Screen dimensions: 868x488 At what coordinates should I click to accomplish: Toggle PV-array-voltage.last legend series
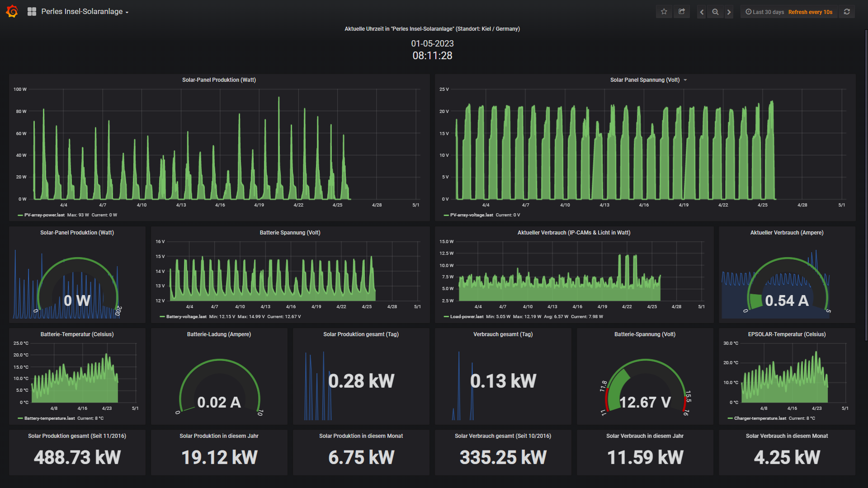click(471, 215)
